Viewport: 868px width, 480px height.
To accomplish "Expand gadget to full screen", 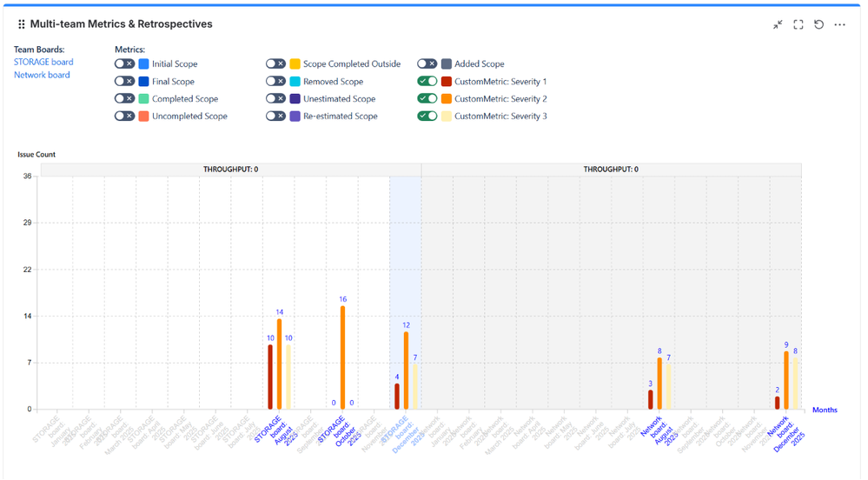I will [798, 24].
